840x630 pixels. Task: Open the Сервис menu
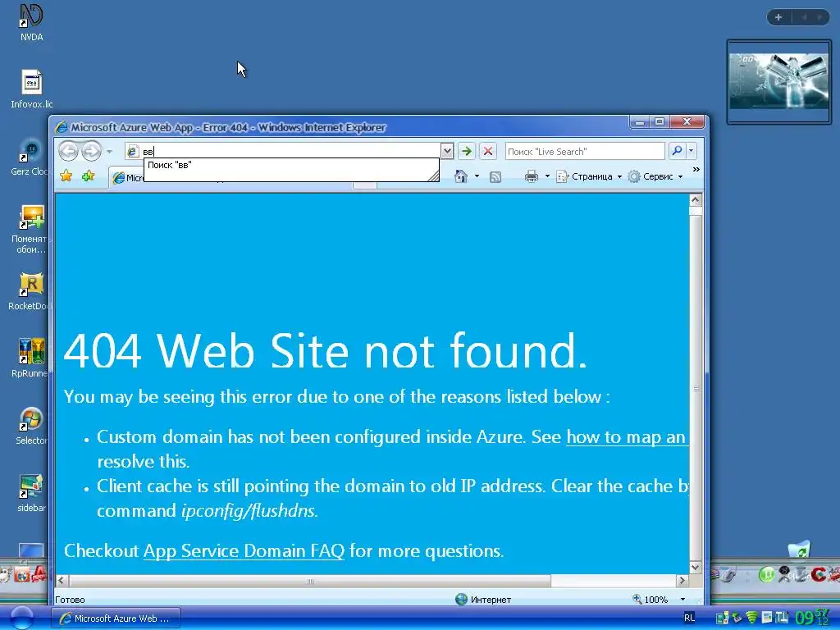point(655,176)
